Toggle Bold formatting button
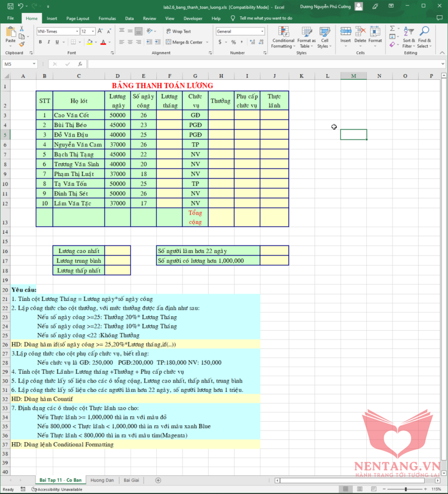 tap(40, 42)
